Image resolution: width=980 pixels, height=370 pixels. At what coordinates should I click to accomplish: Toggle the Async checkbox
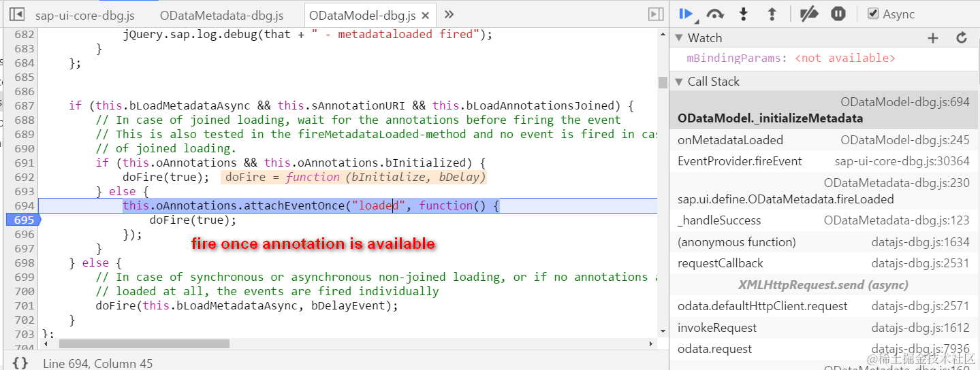pyautogui.click(x=873, y=14)
